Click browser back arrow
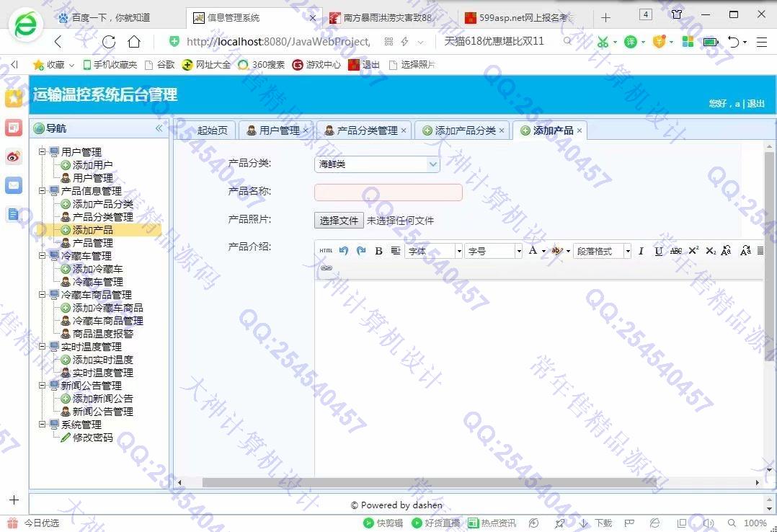Viewport: 777px width, 532px height. 58,42
